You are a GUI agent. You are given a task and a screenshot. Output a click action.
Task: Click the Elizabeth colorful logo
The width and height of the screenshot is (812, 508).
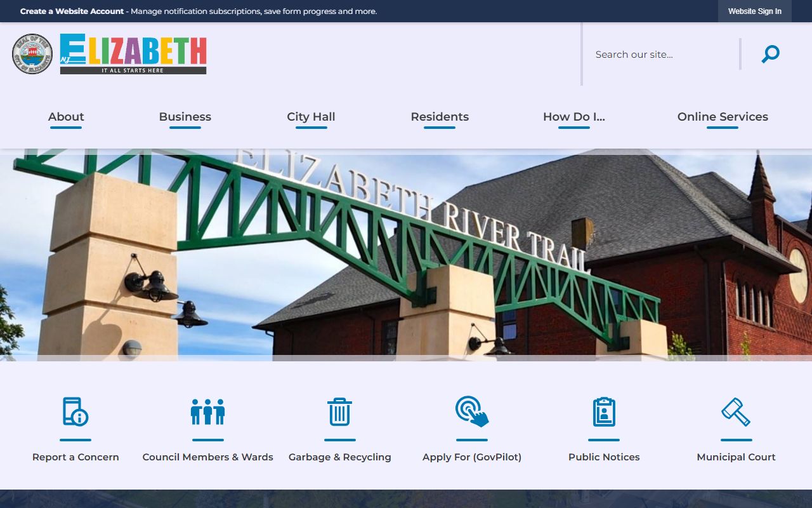(133, 54)
